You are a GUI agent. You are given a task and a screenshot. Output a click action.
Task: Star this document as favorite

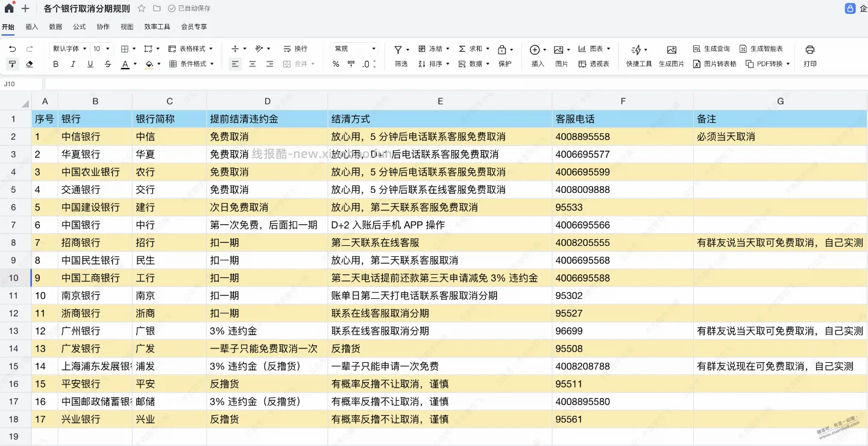click(x=141, y=8)
